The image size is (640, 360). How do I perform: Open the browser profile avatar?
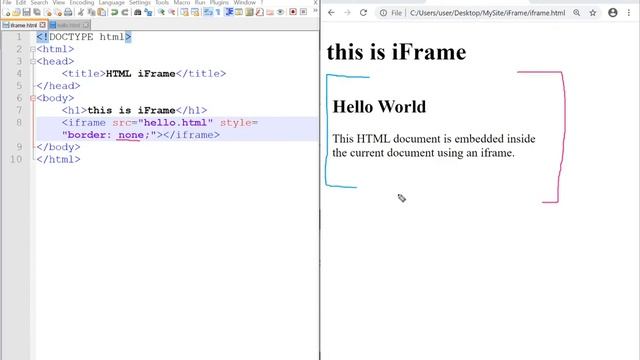[x=613, y=13]
